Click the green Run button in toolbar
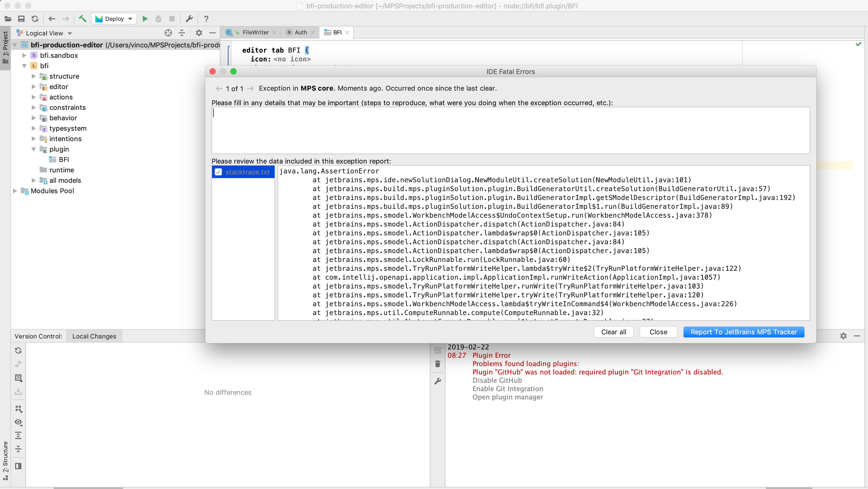 [x=145, y=19]
